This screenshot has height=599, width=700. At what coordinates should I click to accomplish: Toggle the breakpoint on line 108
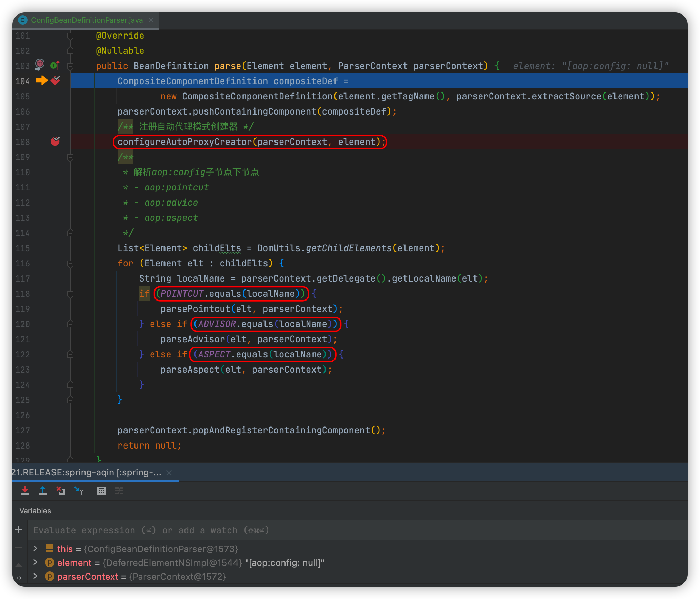(x=55, y=141)
